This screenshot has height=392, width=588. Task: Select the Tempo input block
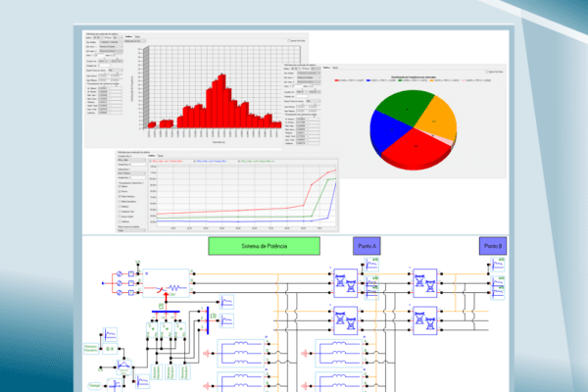(x=94, y=385)
